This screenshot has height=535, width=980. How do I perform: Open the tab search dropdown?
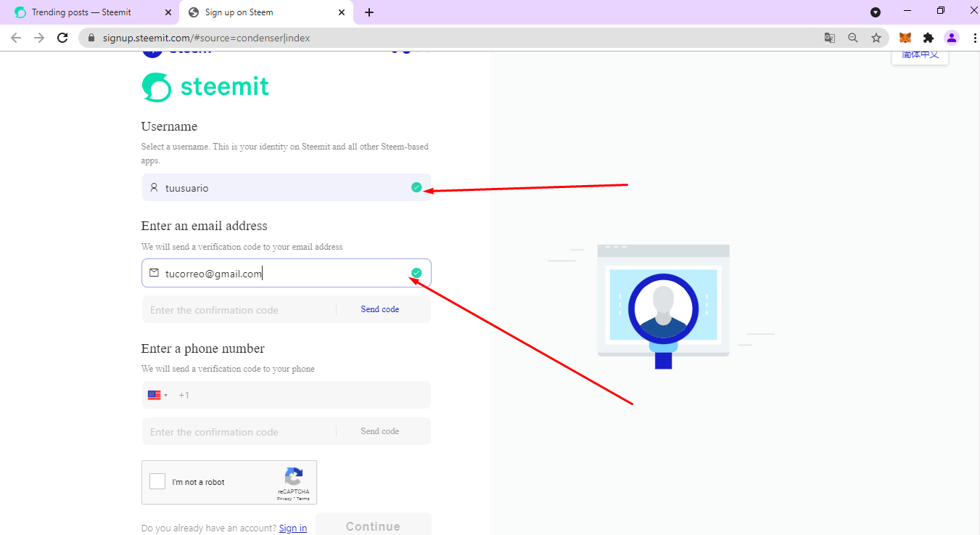point(876,12)
